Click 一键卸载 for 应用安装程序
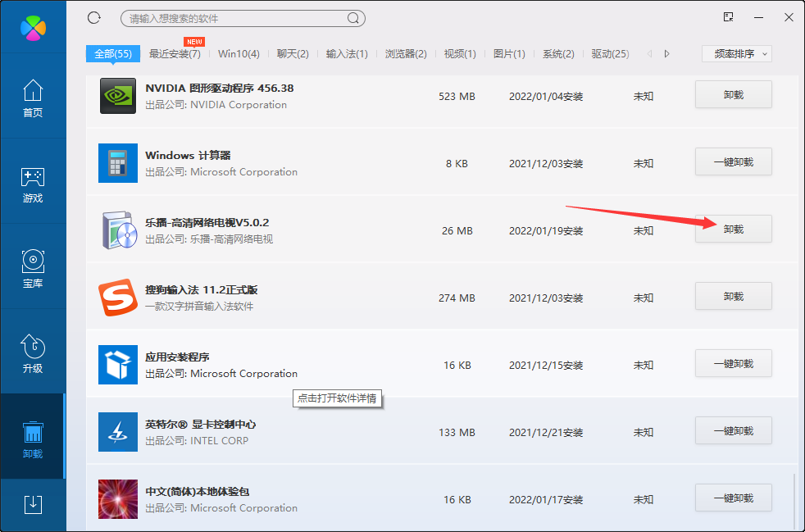Screen dimensions: 805x532 [x=733, y=364]
